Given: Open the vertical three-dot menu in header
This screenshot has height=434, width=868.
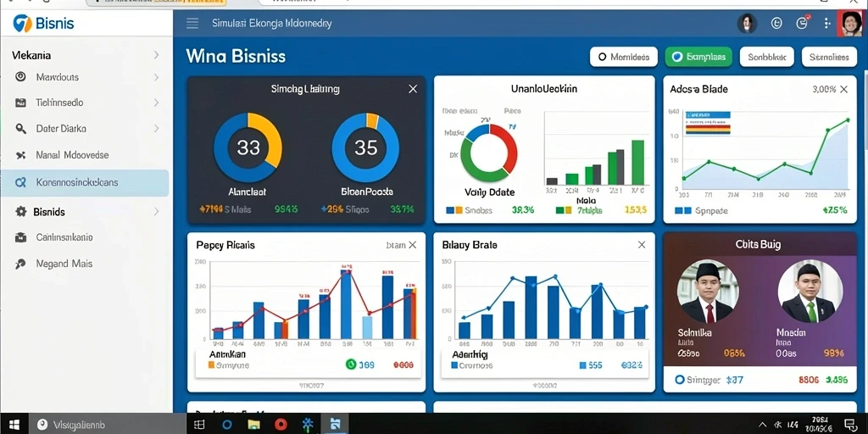Looking at the screenshot, I should (x=827, y=23).
